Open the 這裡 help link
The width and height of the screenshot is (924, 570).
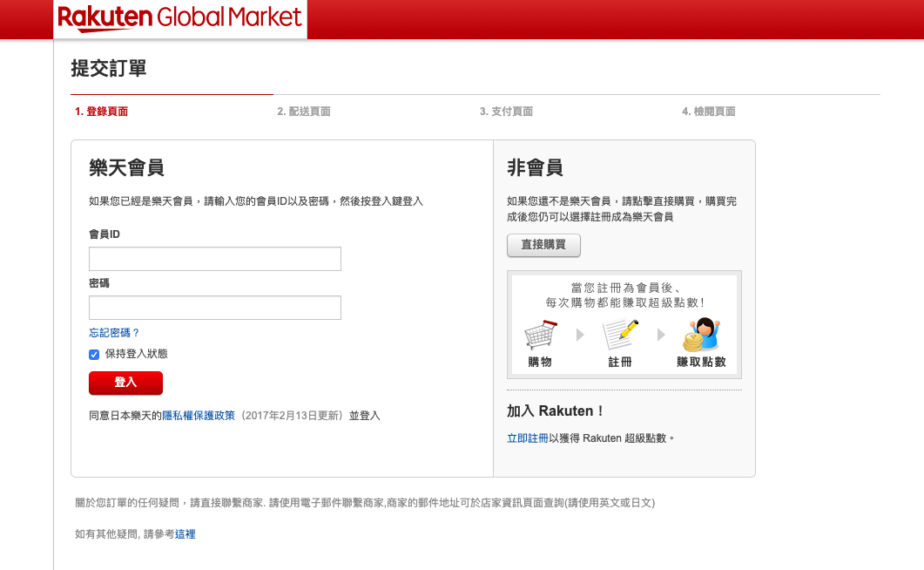click(185, 534)
